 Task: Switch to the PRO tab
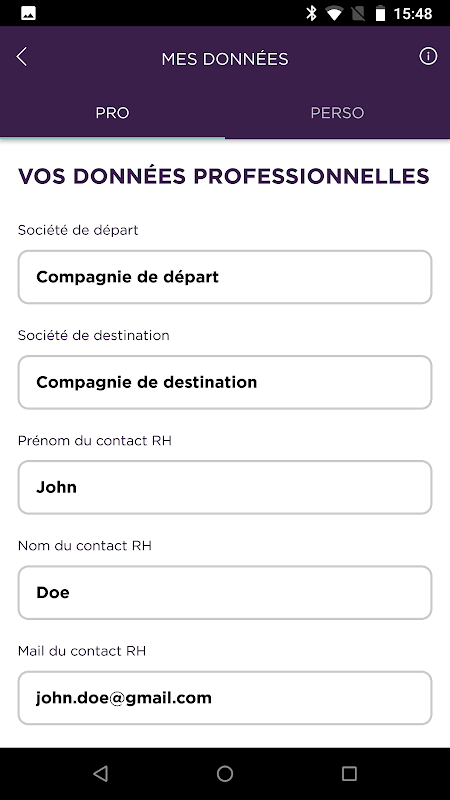(x=112, y=112)
